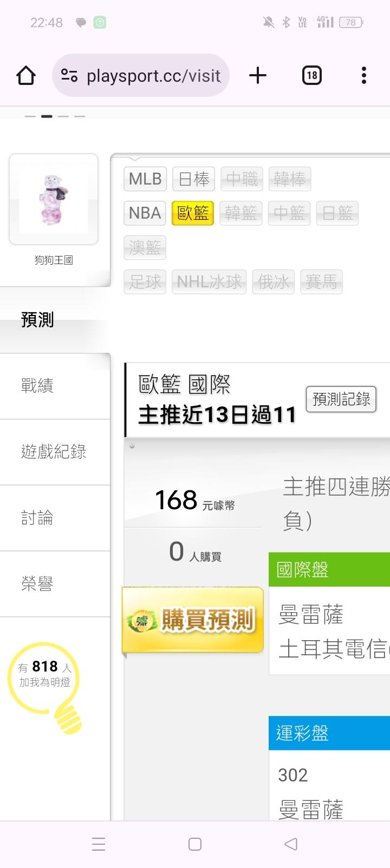Tap the lightbulb 818 followers icon
The height and width of the screenshot is (868, 390).
pyautogui.click(x=45, y=687)
